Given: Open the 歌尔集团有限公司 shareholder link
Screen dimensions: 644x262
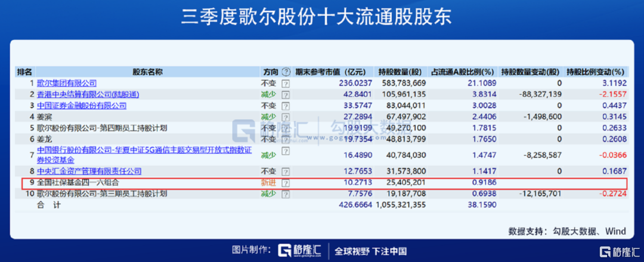Looking at the screenshot, I should [x=67, y=84].
